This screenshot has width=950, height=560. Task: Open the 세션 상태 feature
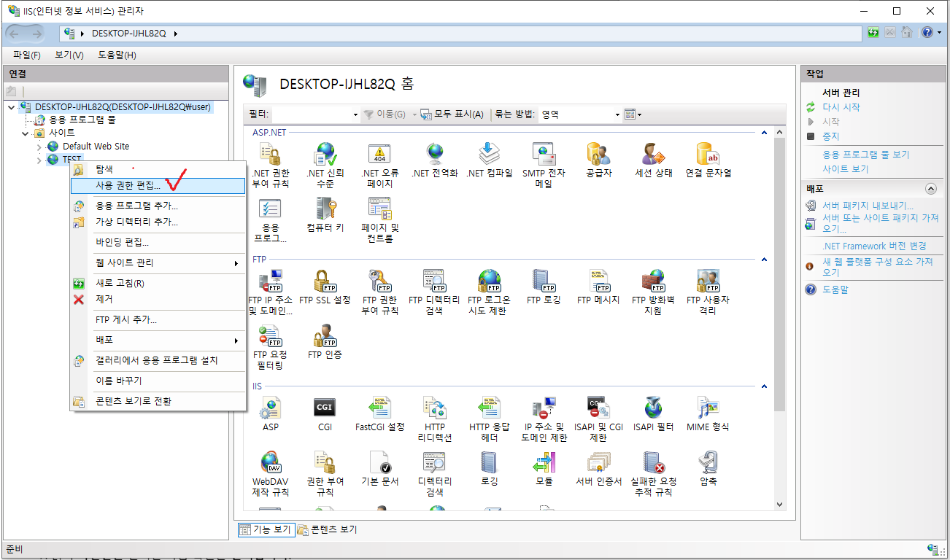point(653,160)
